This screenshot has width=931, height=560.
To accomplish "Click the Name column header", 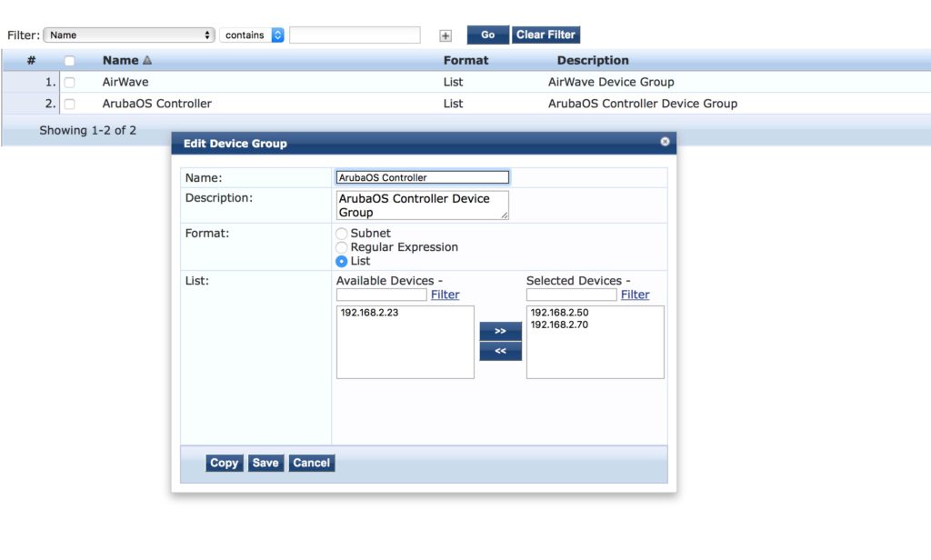I will coord(121,61).
